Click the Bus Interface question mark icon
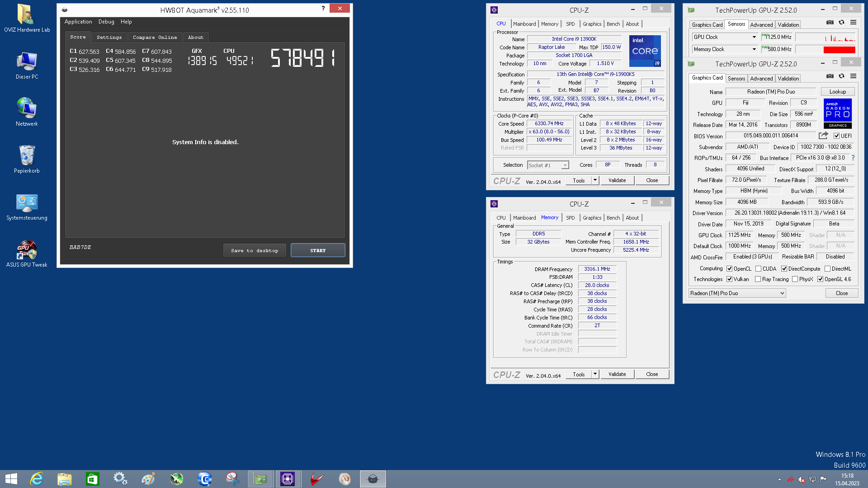The image size is (868, 488). coord(853,158)
